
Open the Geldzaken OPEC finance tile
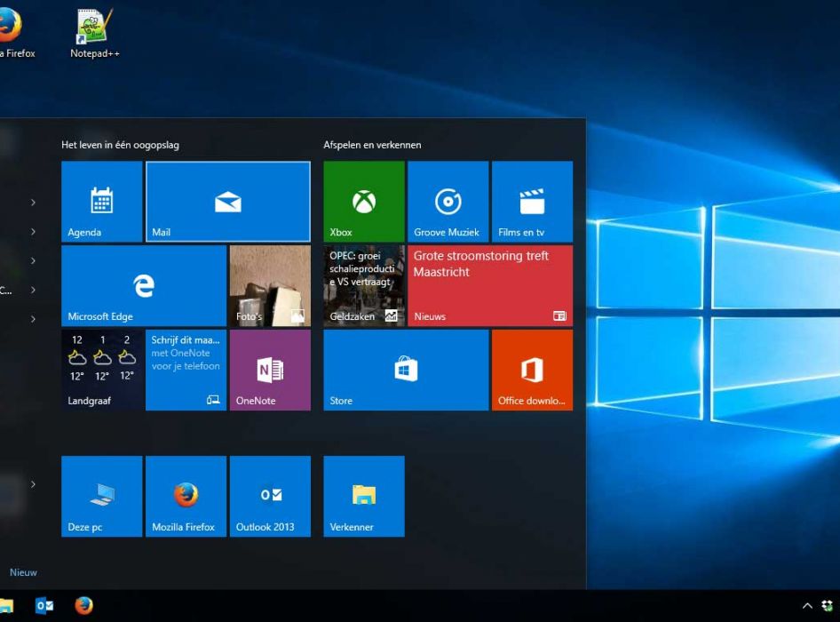(364, 286)
